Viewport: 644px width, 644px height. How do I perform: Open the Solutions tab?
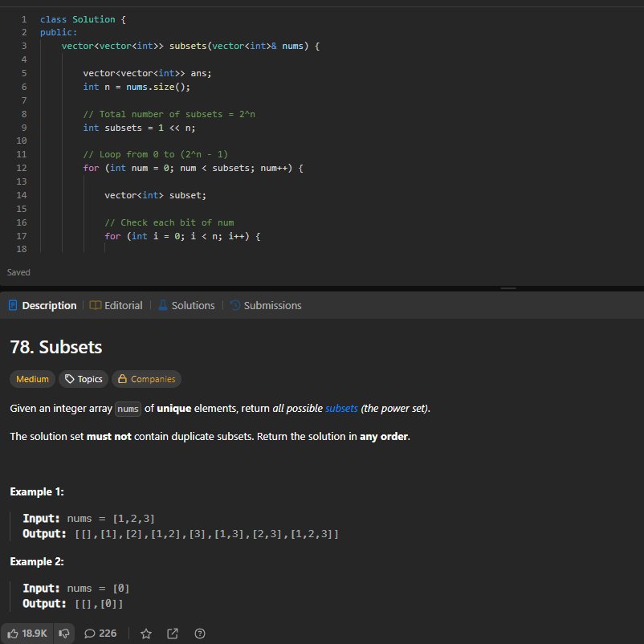[x=186, y=306]
